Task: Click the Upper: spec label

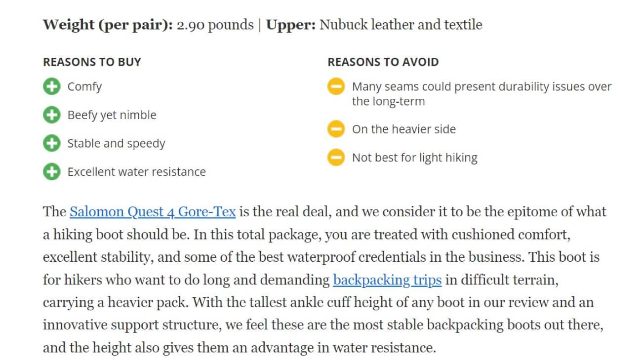Action: [x=291, y=25]
